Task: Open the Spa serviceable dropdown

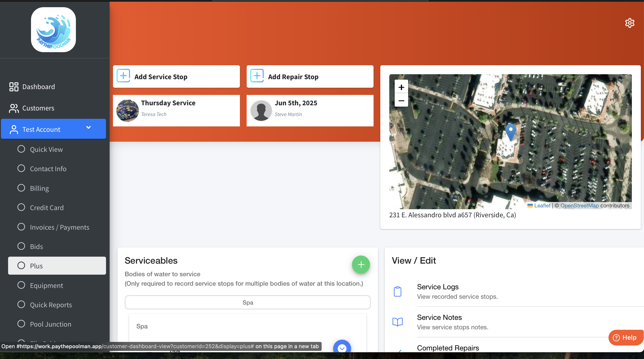Action: tap(248, 302)
